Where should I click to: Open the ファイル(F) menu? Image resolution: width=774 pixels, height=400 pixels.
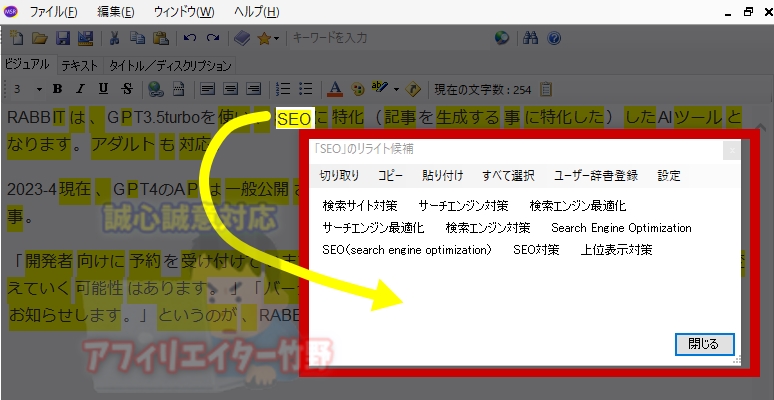point(54,12)
